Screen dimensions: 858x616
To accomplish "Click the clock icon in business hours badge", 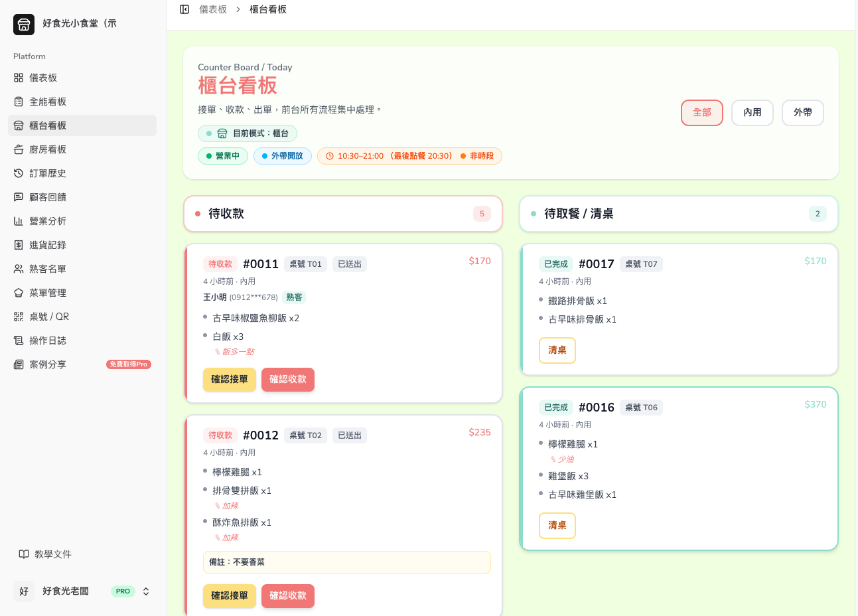I will (x=330, y=156).
